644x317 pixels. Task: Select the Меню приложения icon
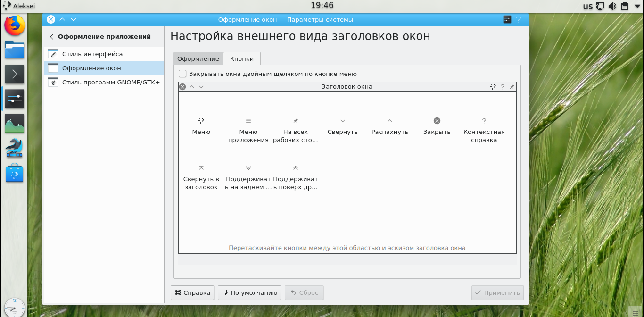248,120
